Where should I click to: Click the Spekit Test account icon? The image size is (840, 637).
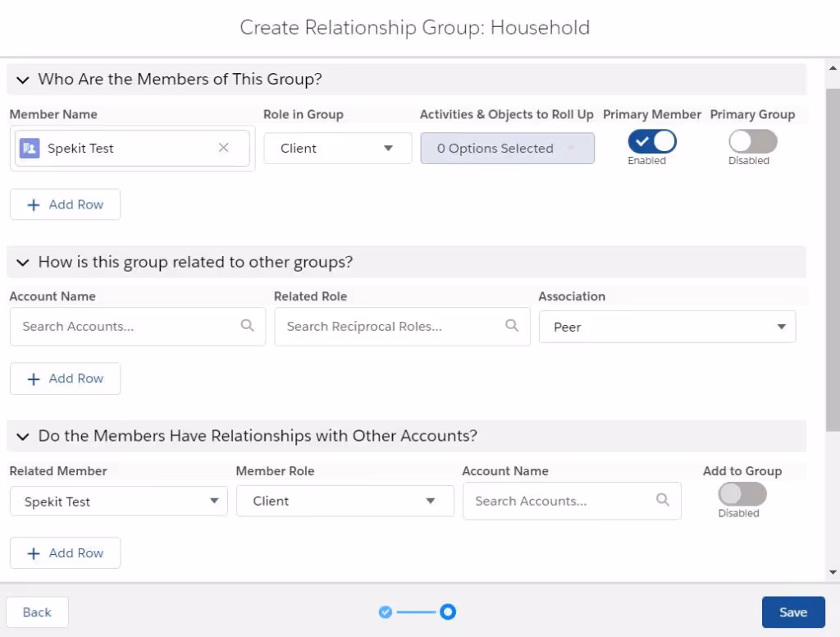coord(30,148)
